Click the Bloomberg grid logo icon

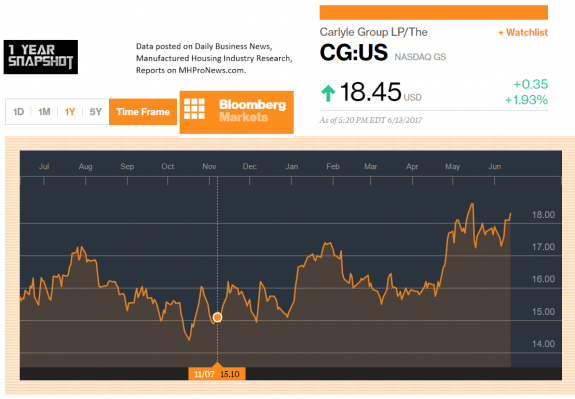[x=194, y=109]
